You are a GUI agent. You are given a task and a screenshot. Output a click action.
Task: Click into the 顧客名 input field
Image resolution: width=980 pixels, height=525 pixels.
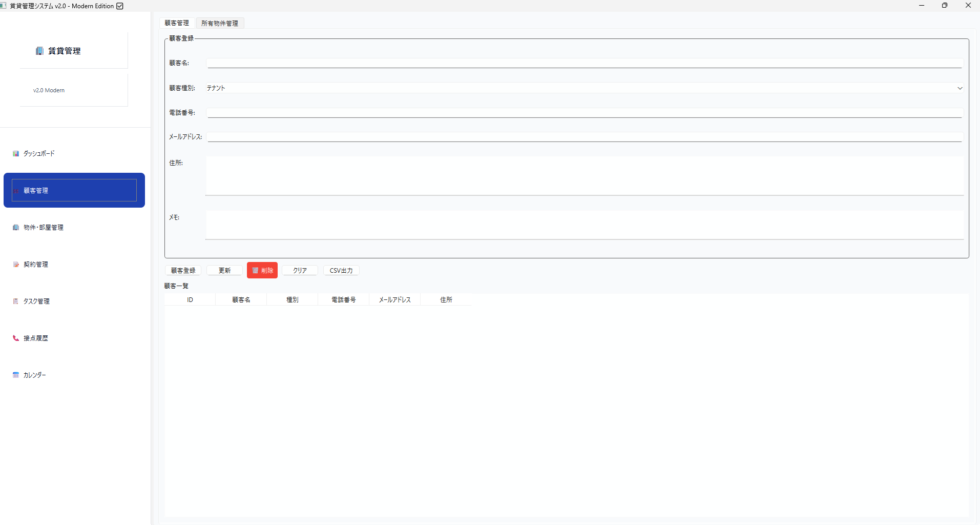pyautogui.click(x=584, y=63)
